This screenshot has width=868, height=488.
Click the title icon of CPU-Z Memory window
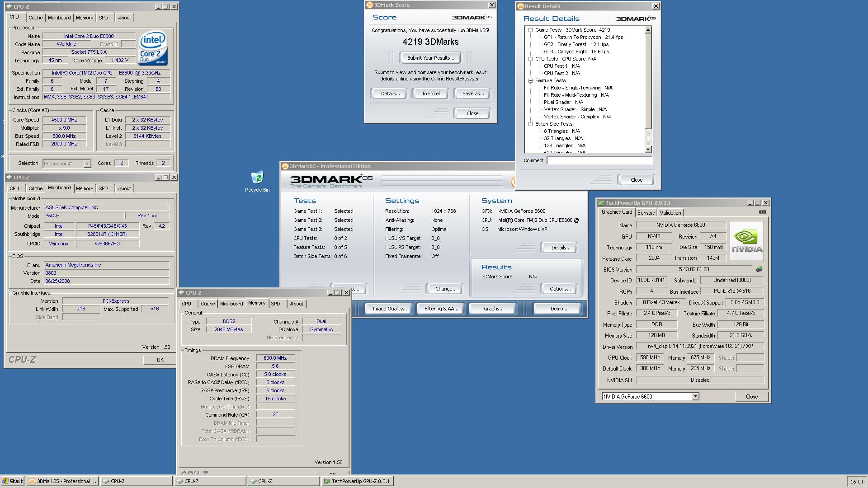181,293
